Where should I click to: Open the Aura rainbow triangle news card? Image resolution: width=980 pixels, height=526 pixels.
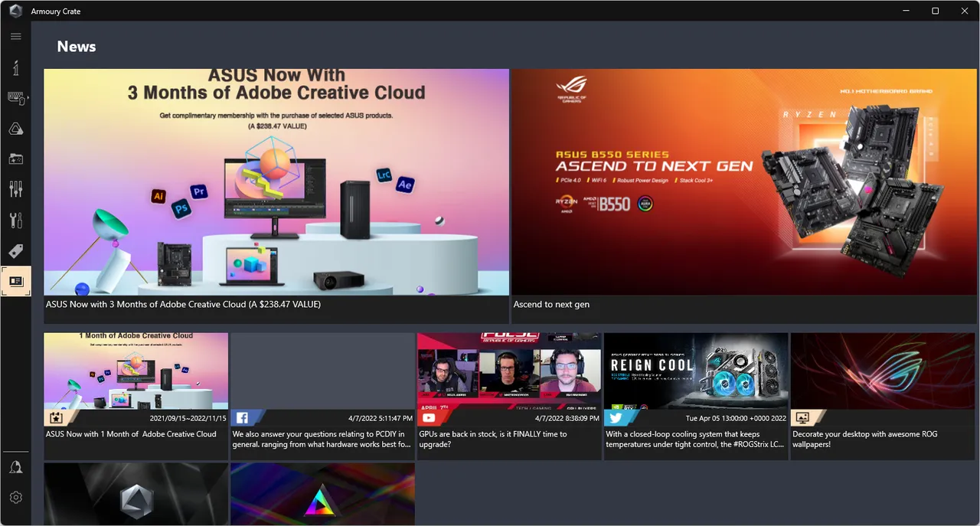[x=322, y=494]
